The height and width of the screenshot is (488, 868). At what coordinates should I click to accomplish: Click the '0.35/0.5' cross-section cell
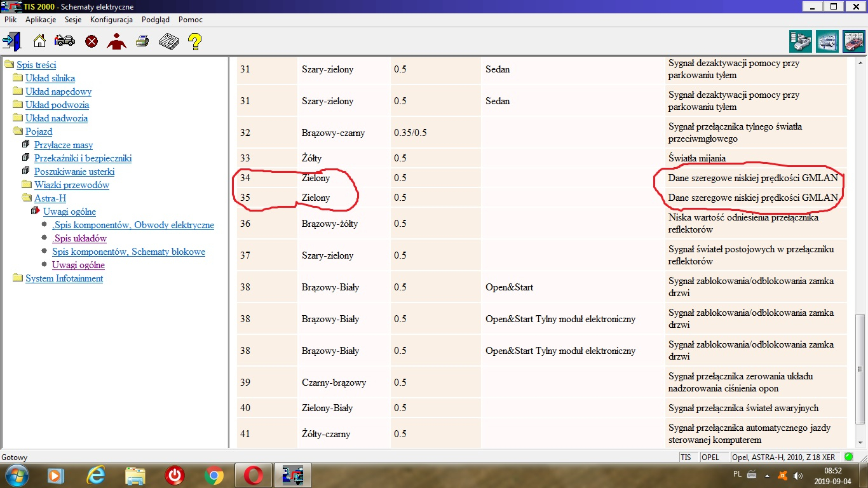(x=435, y=133)
